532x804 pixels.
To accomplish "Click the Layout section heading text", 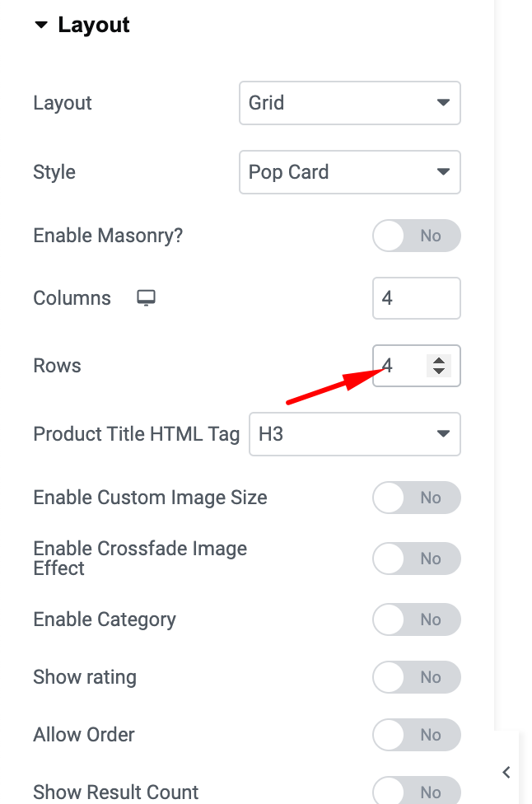I will pyautogui.click(x=94, y=25).
